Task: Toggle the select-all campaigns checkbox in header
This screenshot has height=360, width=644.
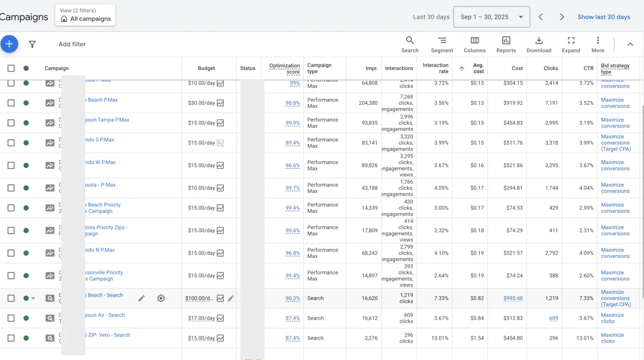Action: coord(11,68)
